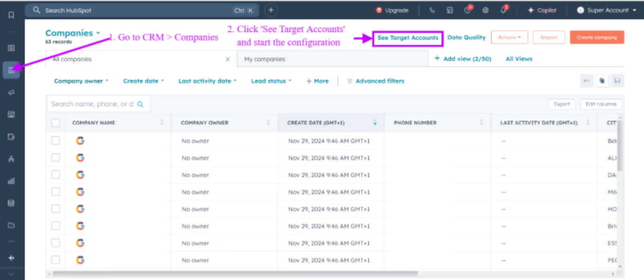
Task: Expand sidebar with bottom chevron
Action: point(11,274)
